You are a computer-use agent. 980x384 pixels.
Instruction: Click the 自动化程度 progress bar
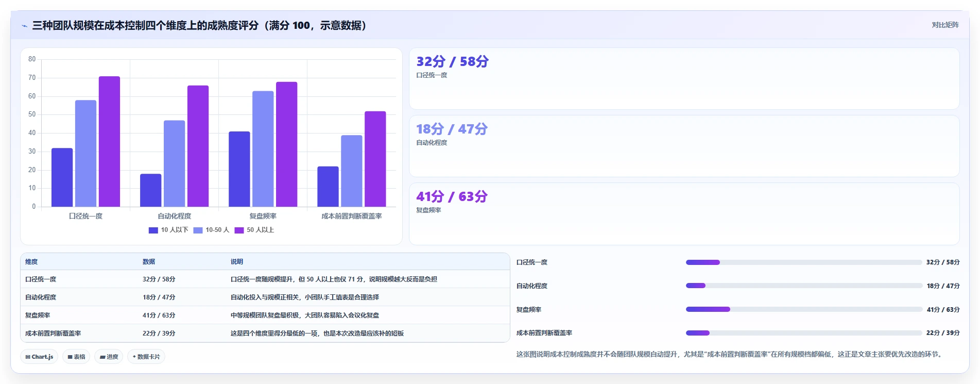coord(804,286)
